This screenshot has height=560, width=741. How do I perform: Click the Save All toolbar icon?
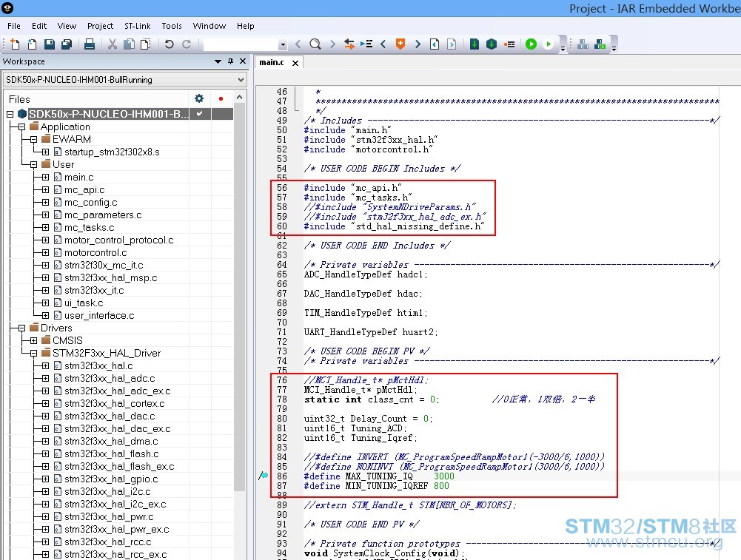67,44
